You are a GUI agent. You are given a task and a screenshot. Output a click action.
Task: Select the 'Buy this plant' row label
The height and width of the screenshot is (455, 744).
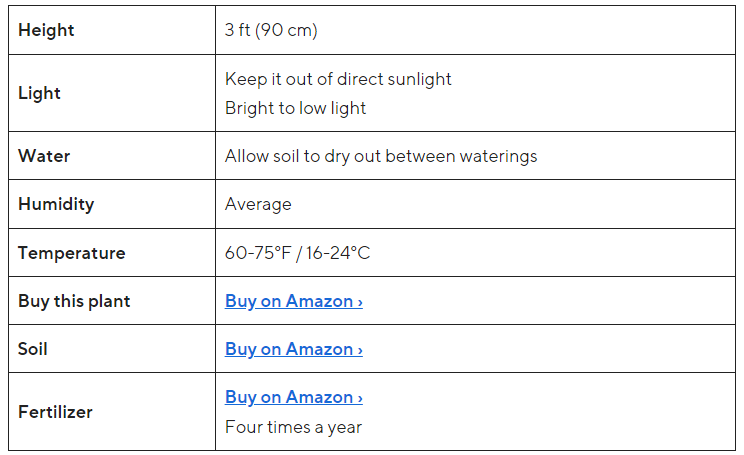click(74, 301)
